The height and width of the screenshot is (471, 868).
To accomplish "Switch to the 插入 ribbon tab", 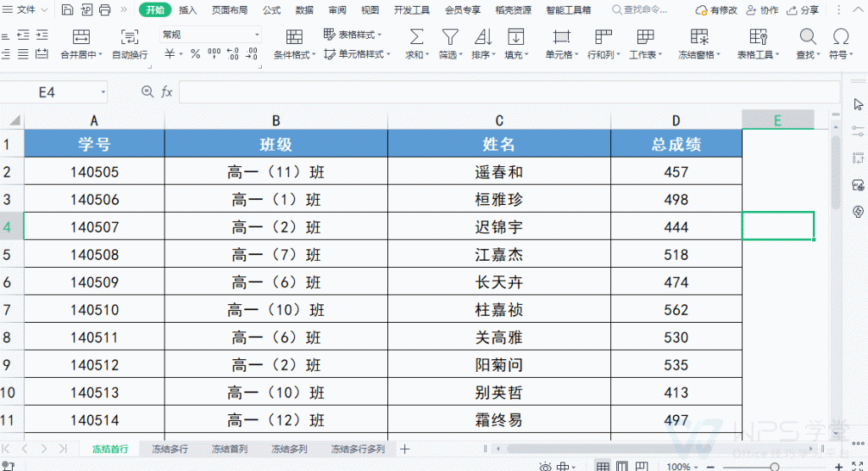I will pyautogui.click(x=187, y=10).
